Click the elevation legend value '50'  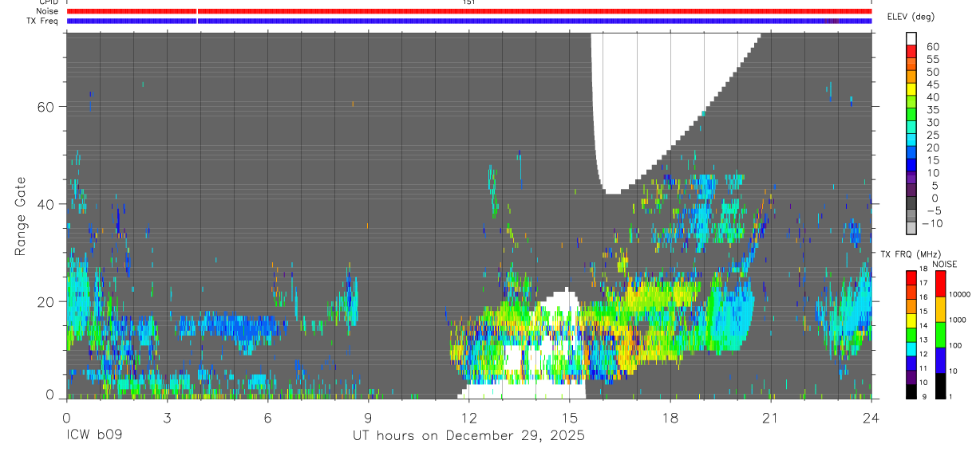point(932,73)
